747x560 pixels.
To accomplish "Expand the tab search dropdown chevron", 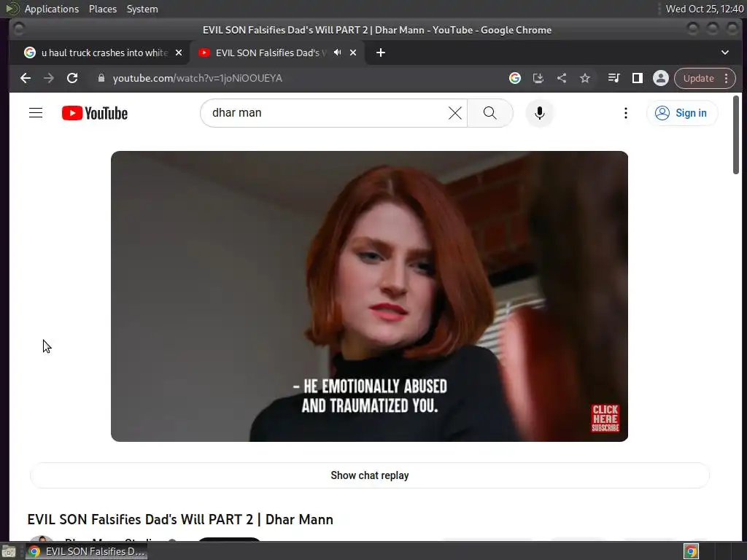I will (x=724, y=52).
